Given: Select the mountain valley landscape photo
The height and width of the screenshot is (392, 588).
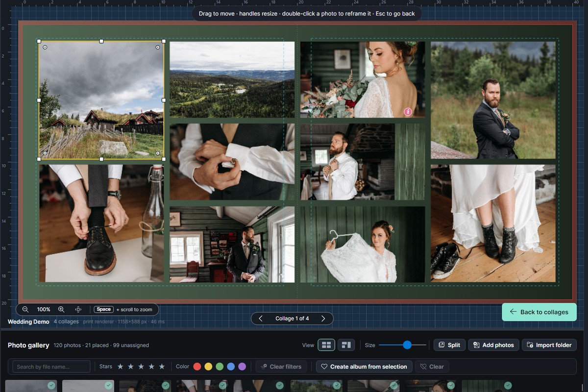Looking at the screenshot, I should 232,79.
